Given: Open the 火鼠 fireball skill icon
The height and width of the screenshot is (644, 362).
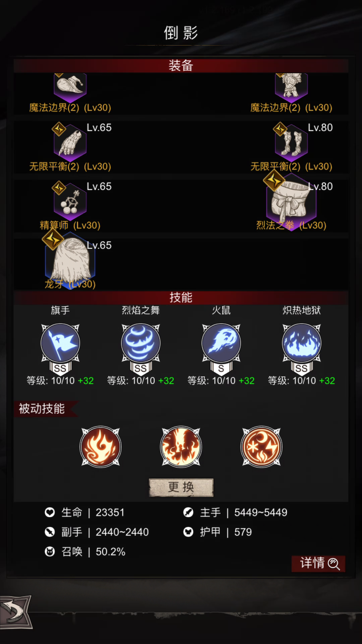Looking at the screenshot, I should (x=221, y=343).
